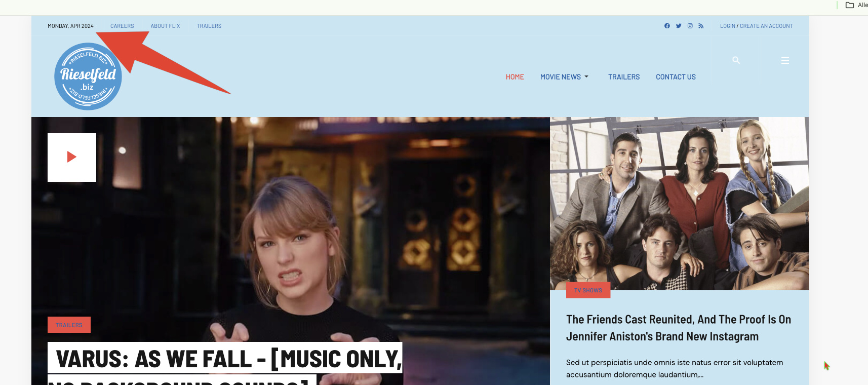The width and height of the screenshot is (868, 385).
Task: Open the Careers top bar link
Action: [x=122, y=26]
